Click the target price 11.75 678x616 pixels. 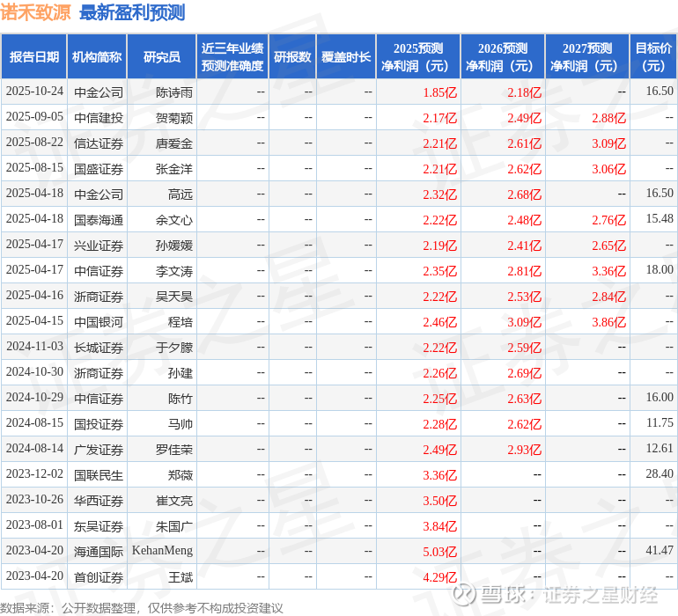point(660,422)
